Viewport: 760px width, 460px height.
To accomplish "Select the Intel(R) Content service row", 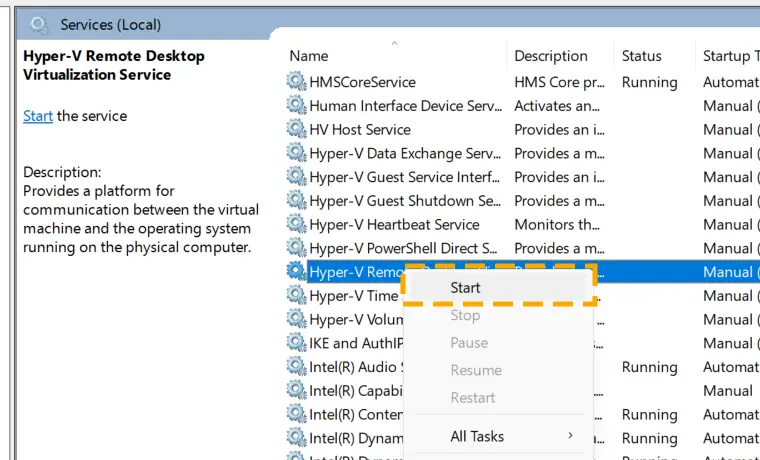I will (x=355, y=414).
